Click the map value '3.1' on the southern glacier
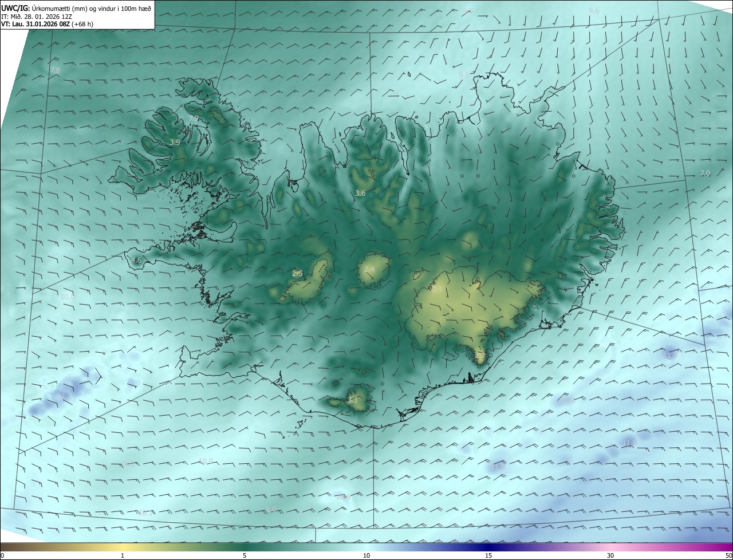The width and height of the screenshot is (733, 560). point(353,400)
